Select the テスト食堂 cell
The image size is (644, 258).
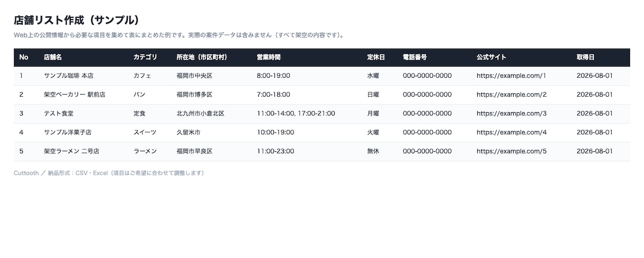[x=59, y=113]
